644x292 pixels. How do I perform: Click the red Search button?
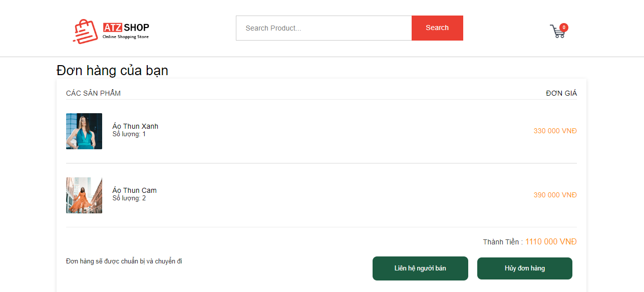pos(437,28)
